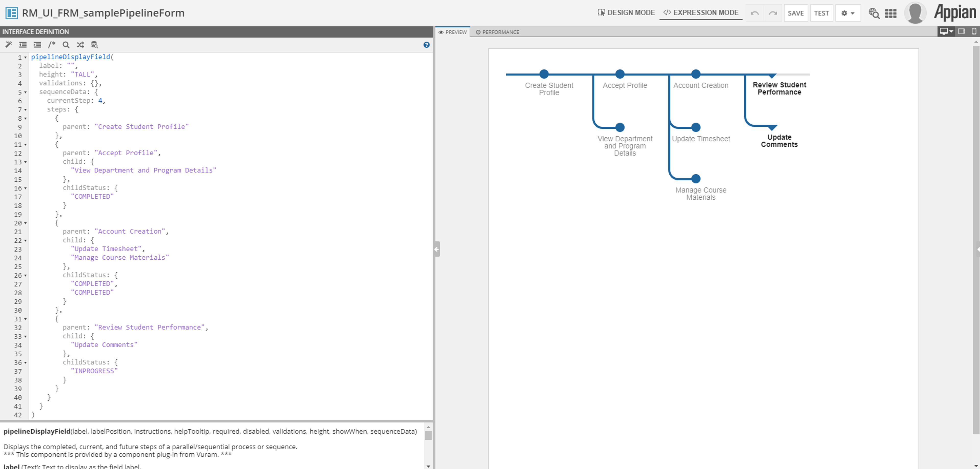The image size is (980, 469).
Task: Collapse the fold at line 31
Action: coord(26,319)
